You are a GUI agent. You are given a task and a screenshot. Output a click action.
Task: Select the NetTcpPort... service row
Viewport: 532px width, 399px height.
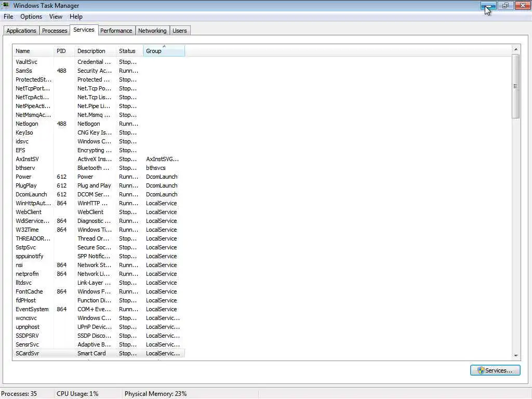99,88
